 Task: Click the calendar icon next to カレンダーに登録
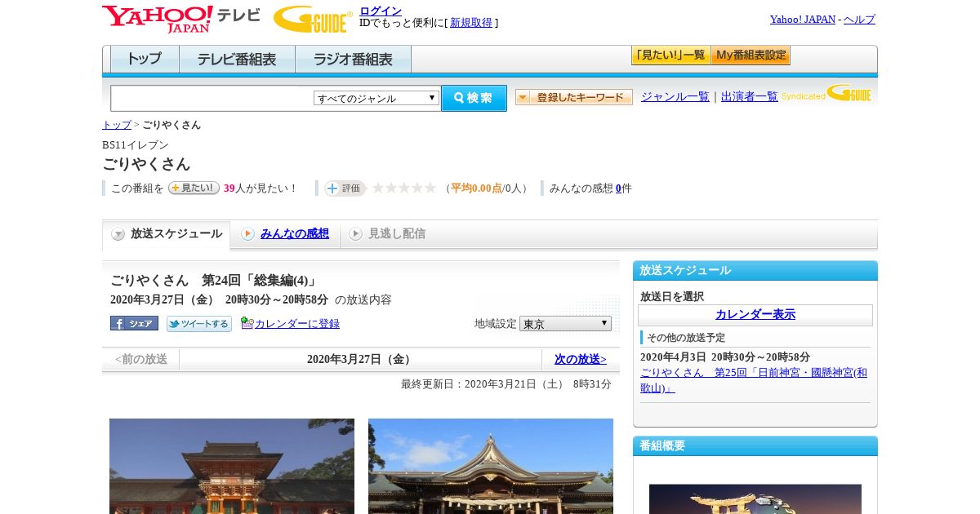click(247, 323)
